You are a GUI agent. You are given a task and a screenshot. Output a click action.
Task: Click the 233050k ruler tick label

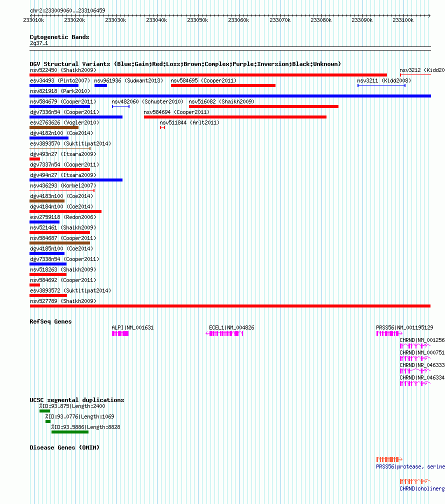[197, 20]
